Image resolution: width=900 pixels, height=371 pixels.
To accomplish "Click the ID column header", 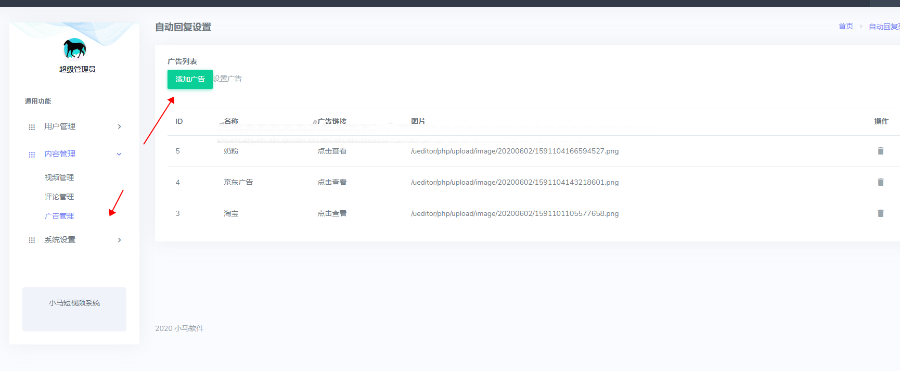I will coord(179,121).
